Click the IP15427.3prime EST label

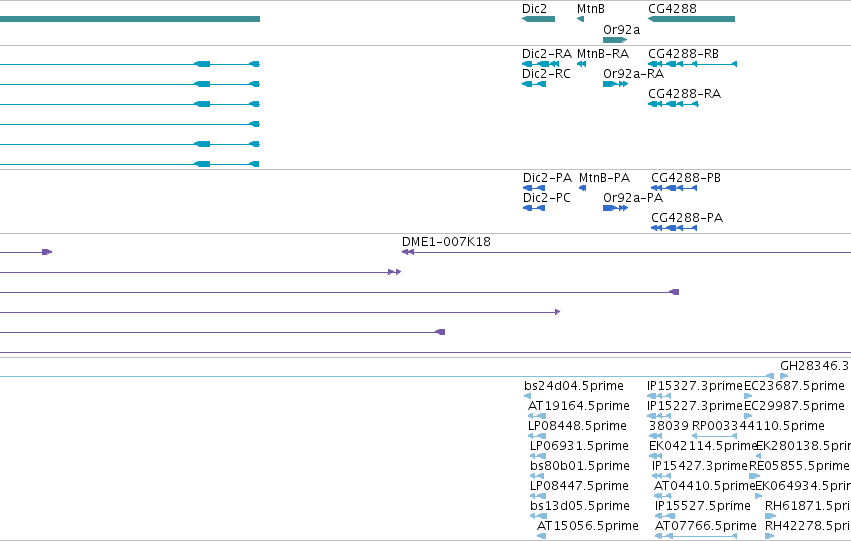[x=700, y=466]
